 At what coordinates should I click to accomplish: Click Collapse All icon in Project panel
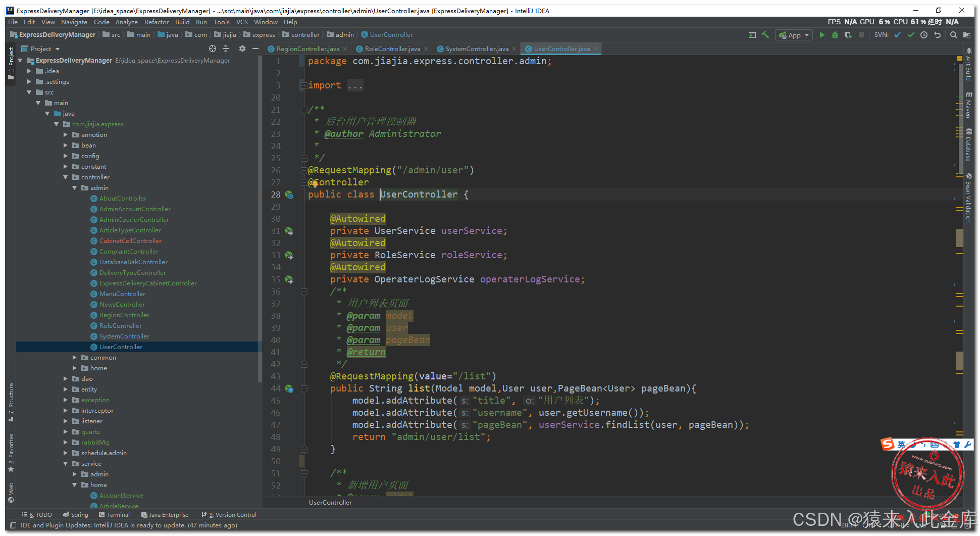226,48
